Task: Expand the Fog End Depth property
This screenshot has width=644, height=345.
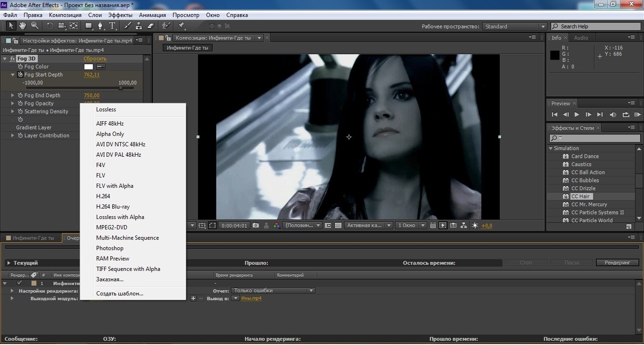Action: pyautogui.click(x=13, y=95)
